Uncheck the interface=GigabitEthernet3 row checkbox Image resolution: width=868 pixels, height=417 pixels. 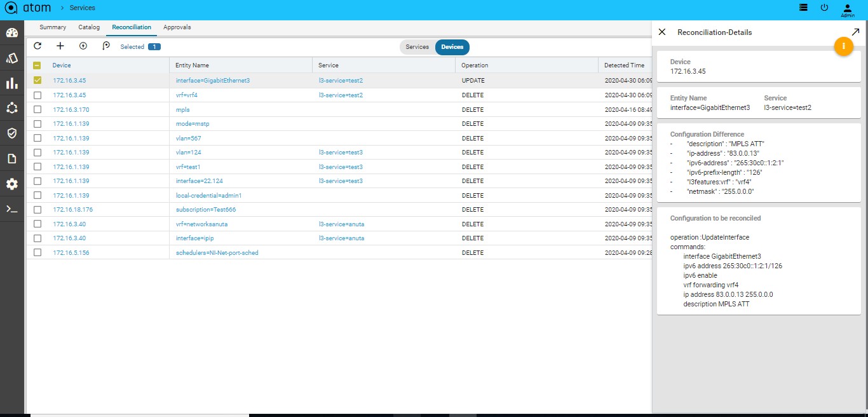click(x=37, y=81)
